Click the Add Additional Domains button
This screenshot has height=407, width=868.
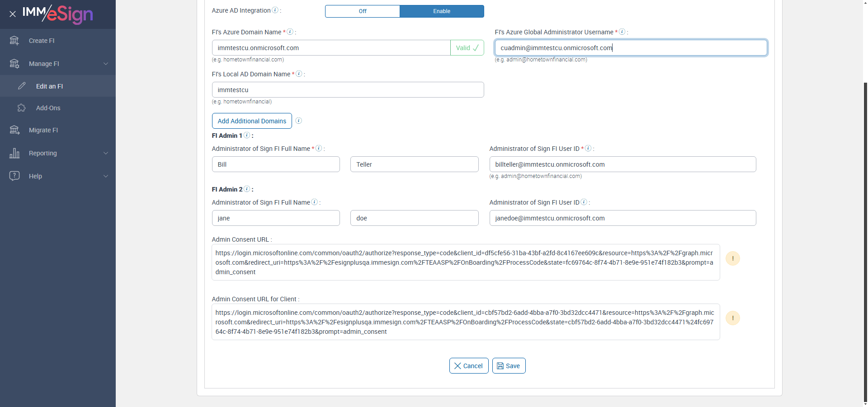tap(252, 121)
